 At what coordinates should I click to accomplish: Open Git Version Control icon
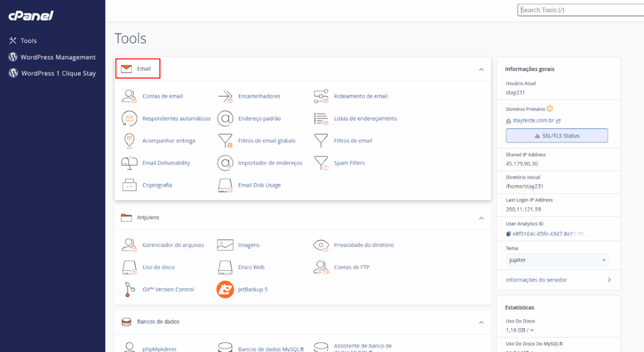[x=129, y=290]
